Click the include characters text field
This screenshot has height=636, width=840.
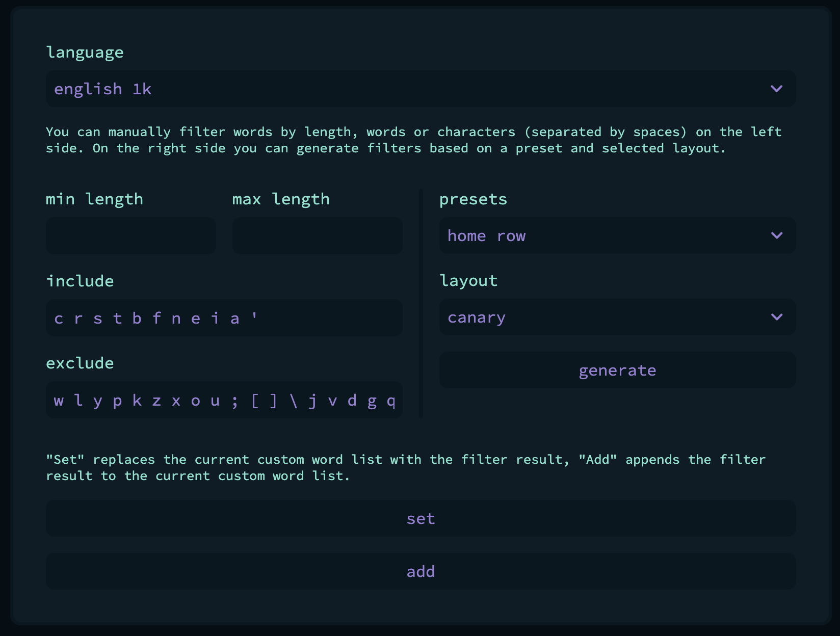[x=224, y=318]
